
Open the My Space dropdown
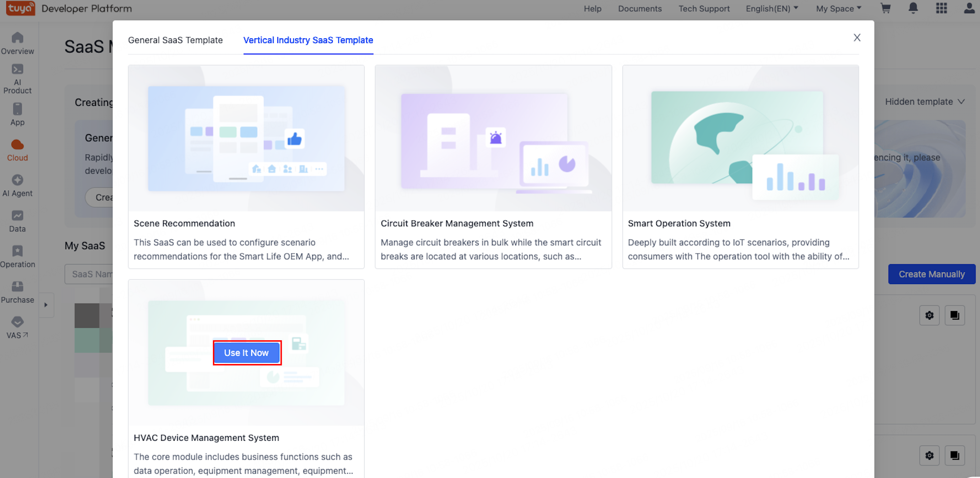[839, 9]
